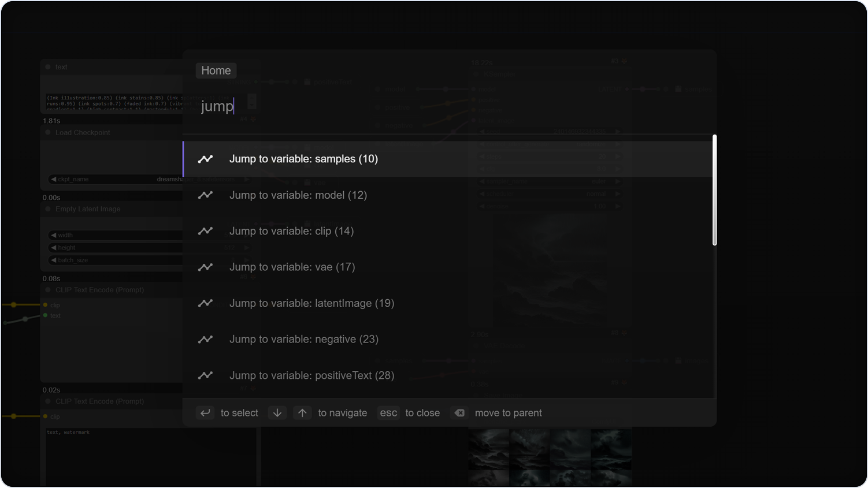Click the esc key hint

[389, 413]
